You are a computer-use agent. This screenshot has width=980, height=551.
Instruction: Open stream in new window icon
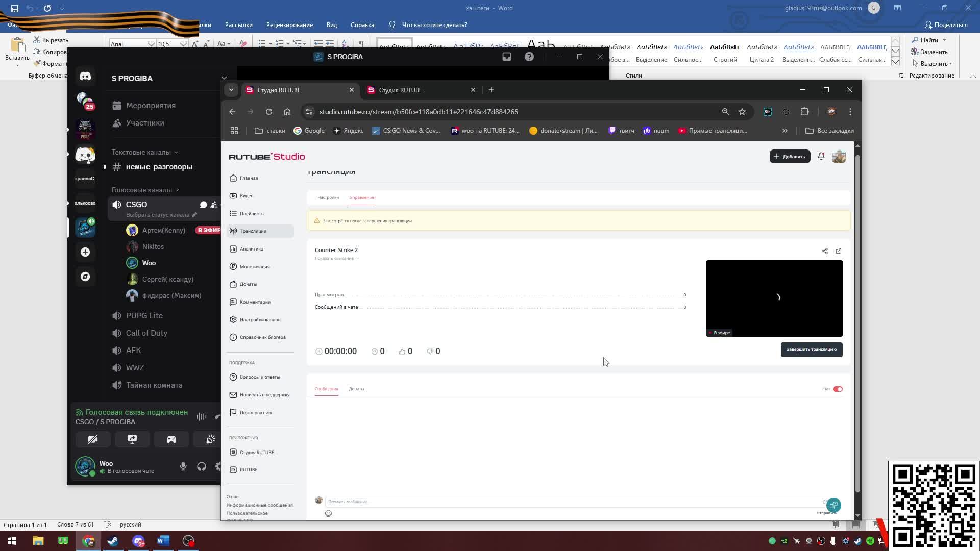[838, 251]
